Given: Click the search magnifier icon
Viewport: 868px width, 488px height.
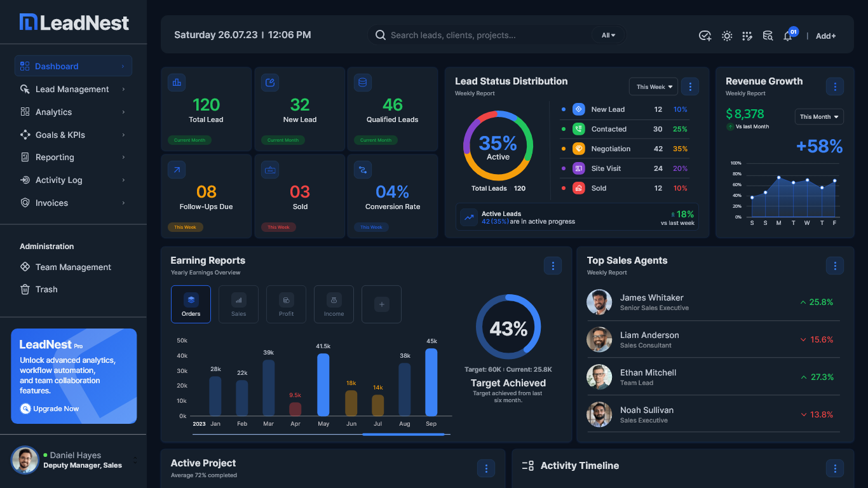Looking at the screenshot, I should 380,35.
